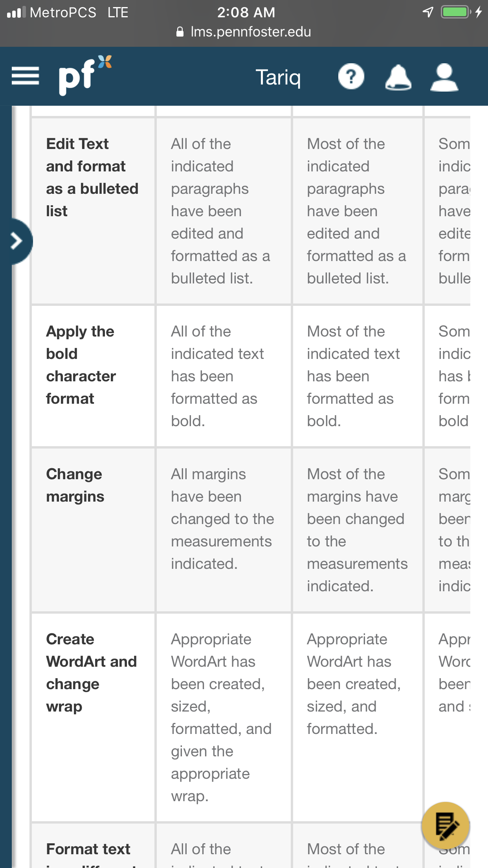This screenshot has width=488, height=868.
Task: Tap the Tariq username in header
Action: point(278,77)
